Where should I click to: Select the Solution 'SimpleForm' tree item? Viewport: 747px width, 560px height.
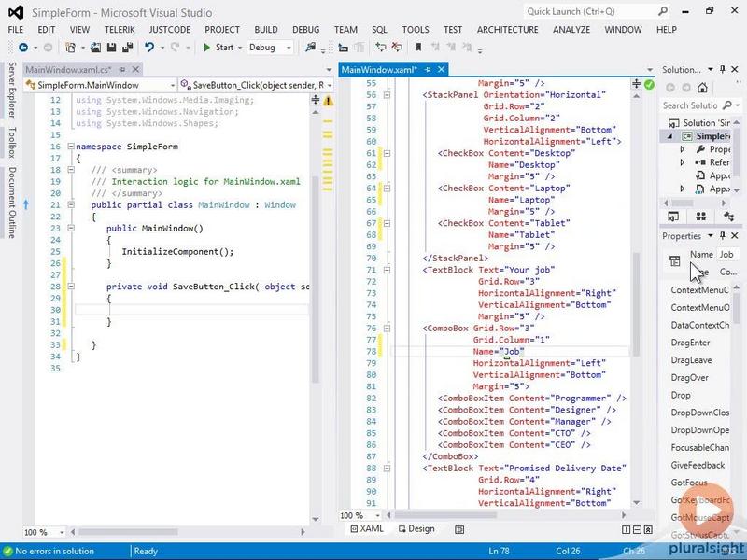[698, 123]
